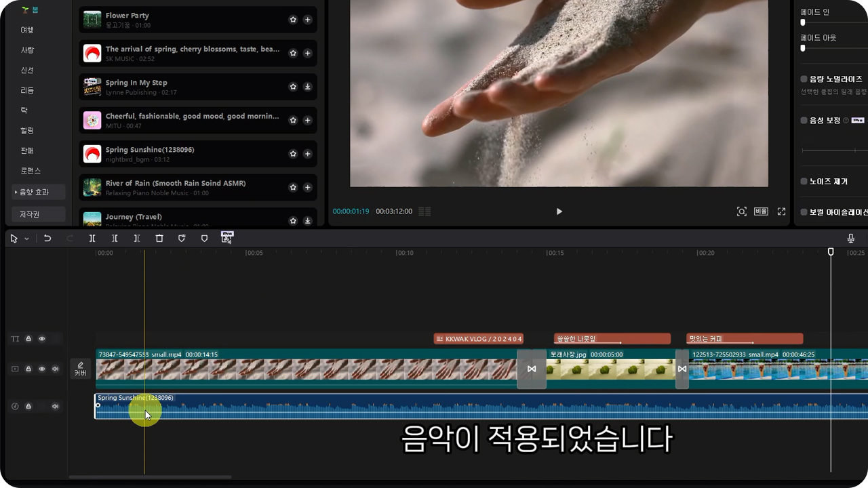The width and height of the screenshot is (868, 488).
Task: Add the SK MUSIC track to timeline
Action: click(307, 53)
